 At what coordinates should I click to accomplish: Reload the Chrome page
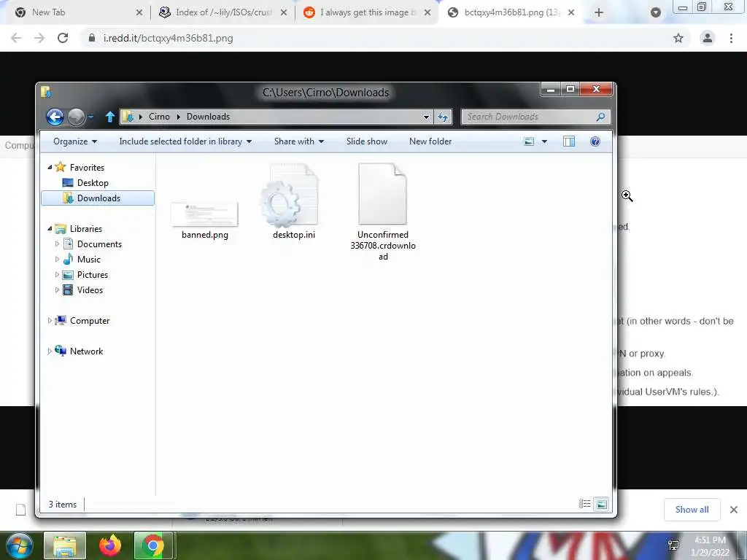click(x=63, y=38)
